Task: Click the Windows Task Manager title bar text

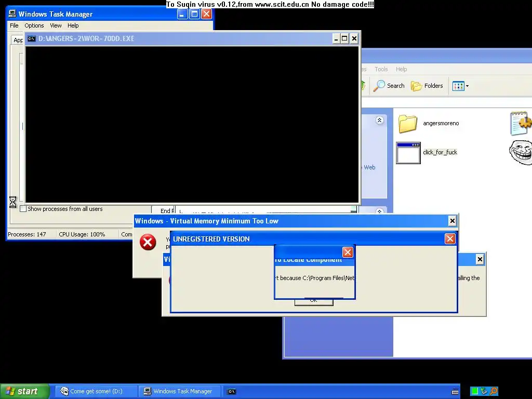Action: 55,14
